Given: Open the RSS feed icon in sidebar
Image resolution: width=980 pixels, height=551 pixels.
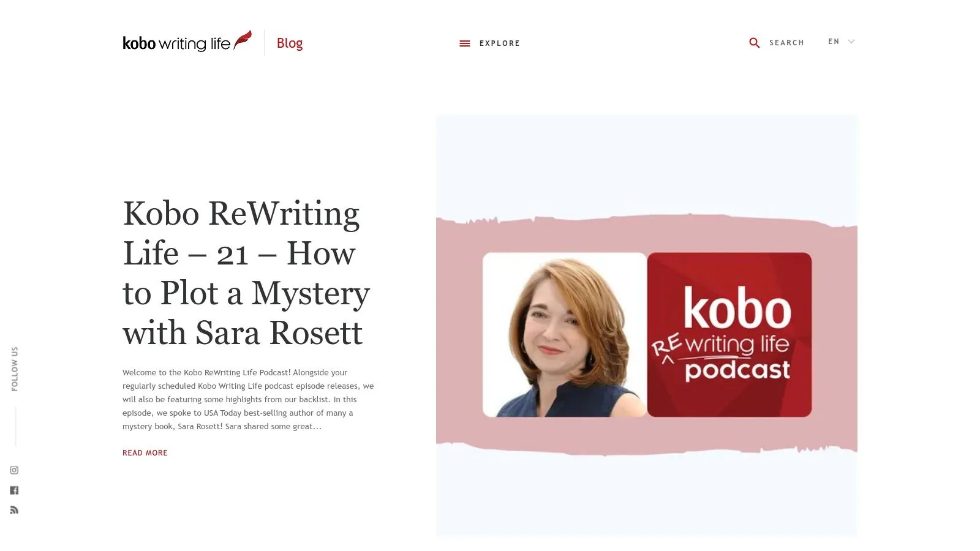Looking at the screenshot, I should click(x=14, y=510).
